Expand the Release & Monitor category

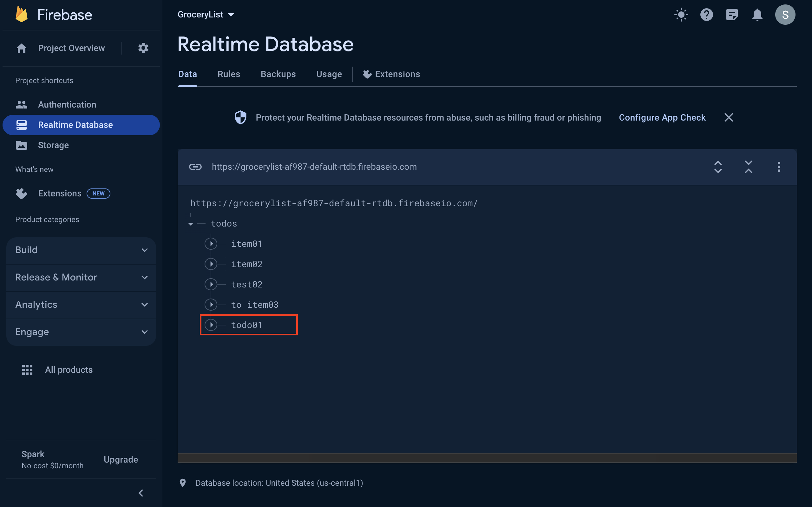coord(81,278)
